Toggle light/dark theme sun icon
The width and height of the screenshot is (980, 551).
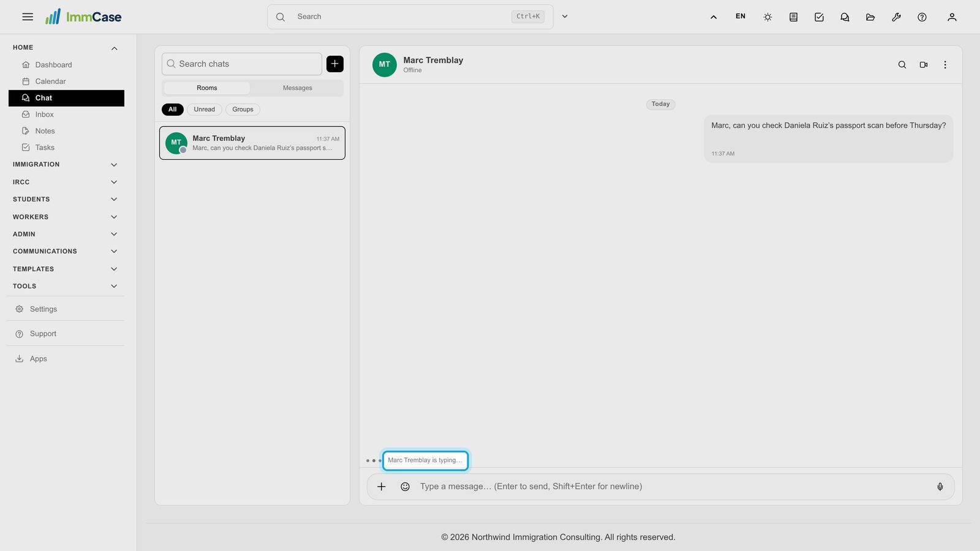tap(767, 17)
